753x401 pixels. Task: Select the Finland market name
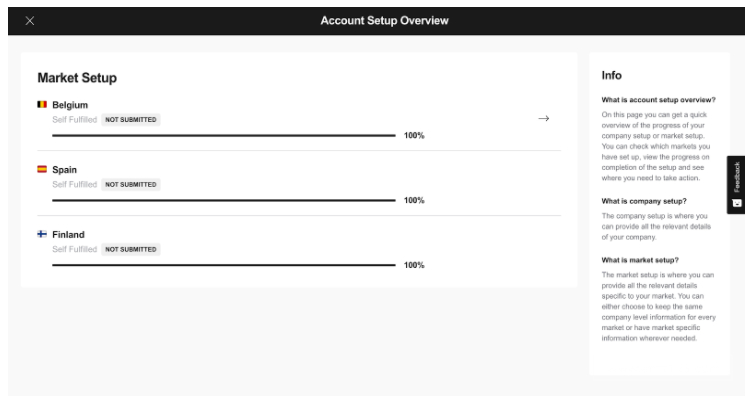(68, 235)
